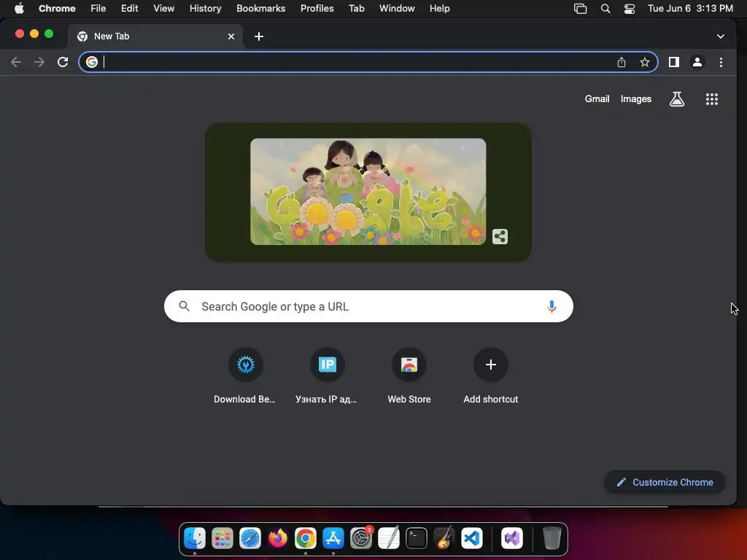Image resolution: width=747 pixels, height=560 pixels.
Task: Launch Safari from the Dock
Action: (250, 539)
